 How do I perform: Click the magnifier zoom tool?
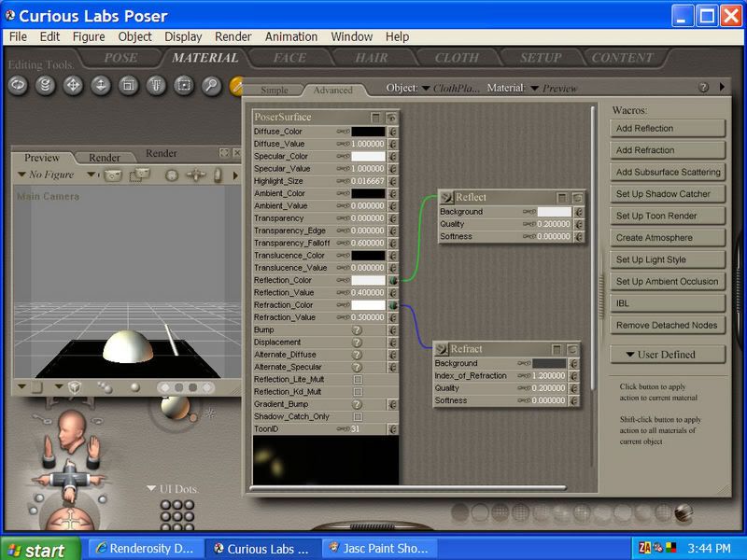[x=212, y=86]
